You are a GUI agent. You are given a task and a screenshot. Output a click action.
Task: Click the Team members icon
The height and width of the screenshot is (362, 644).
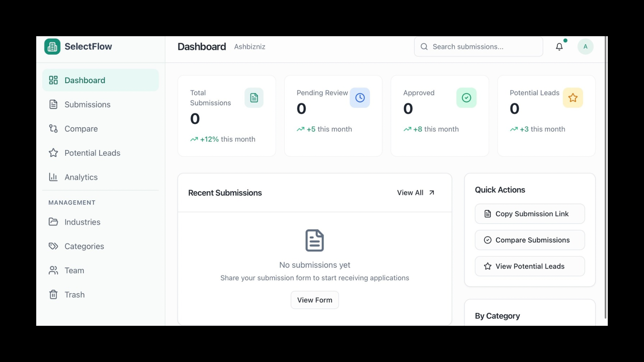[x=53, y=270]
